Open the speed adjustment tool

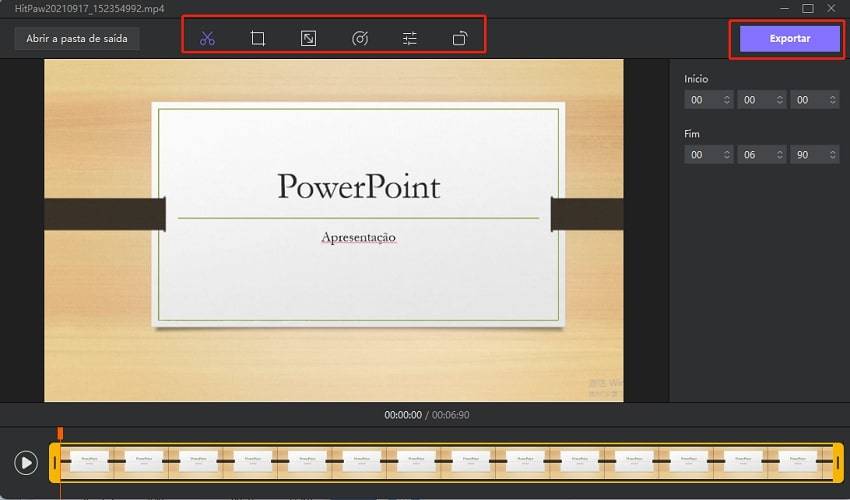(359, 39)
